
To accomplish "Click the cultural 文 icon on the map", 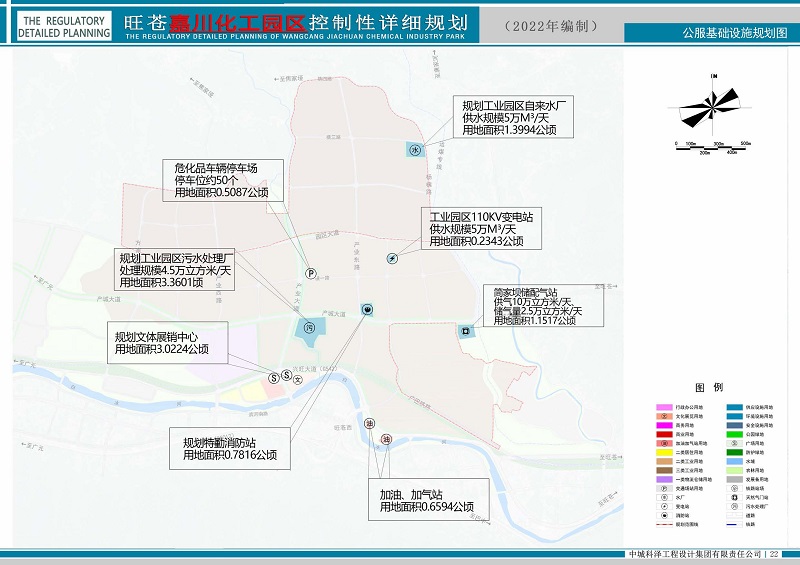I will click(x=297, y=379).
